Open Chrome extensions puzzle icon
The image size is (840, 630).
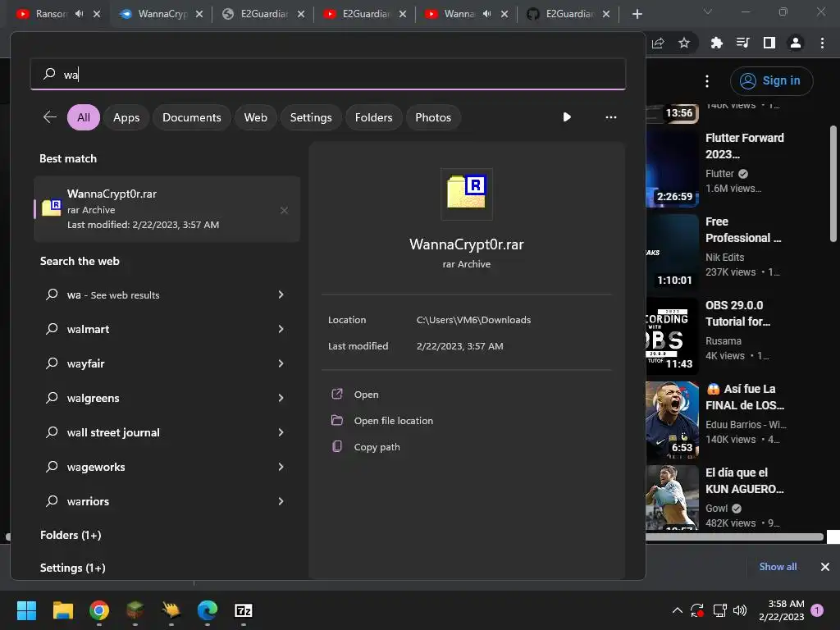pyautogui.click(x=716, y=43)
